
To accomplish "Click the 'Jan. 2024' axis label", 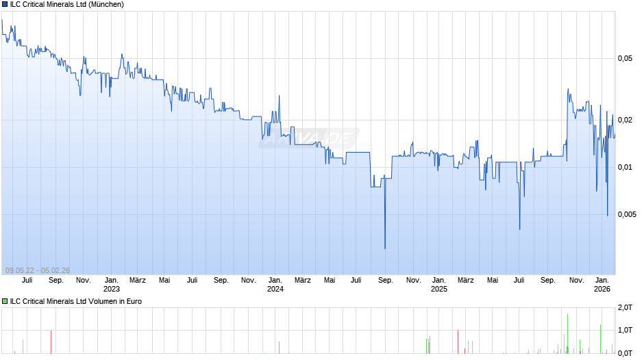I will 275,285.
